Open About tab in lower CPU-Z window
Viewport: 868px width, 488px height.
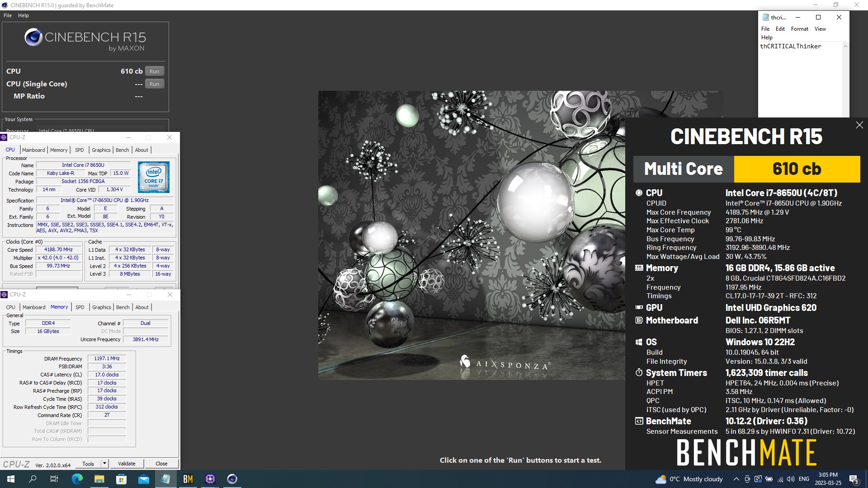click(x=142, y=307)
